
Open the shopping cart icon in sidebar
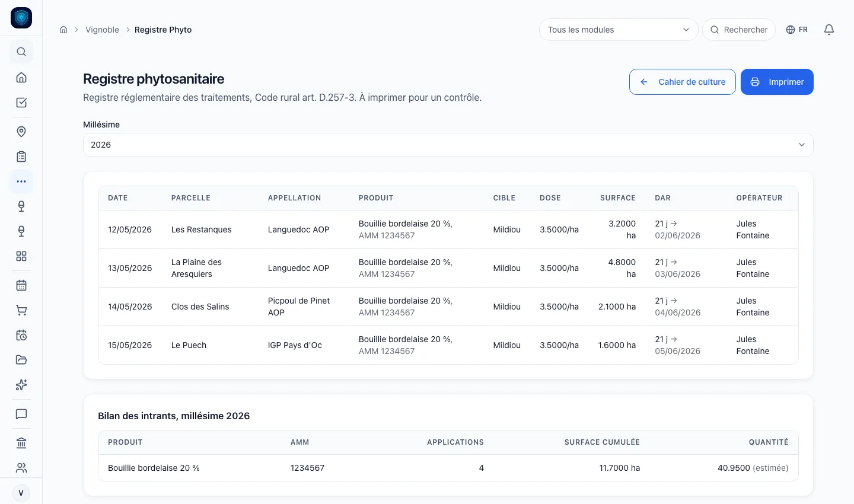coord(21,310)
